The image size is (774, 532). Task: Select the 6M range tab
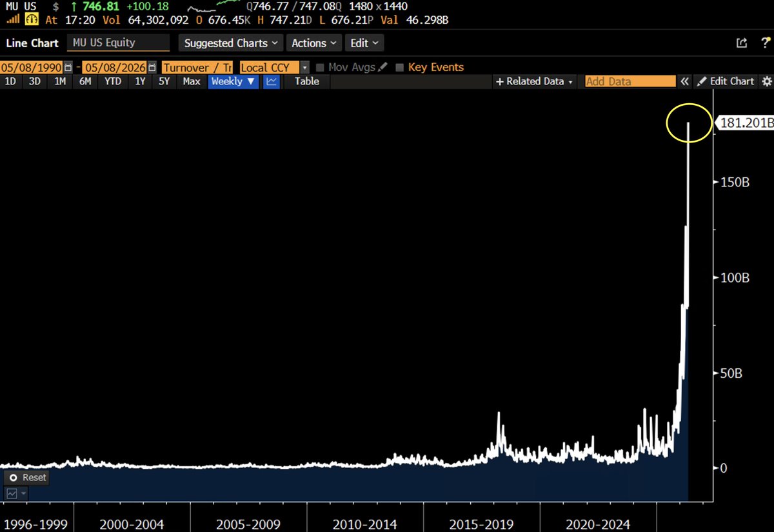[x=84, y=81]
